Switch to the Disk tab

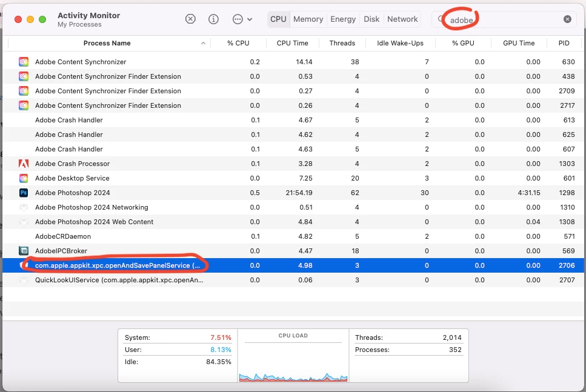(x=371, y=19)
